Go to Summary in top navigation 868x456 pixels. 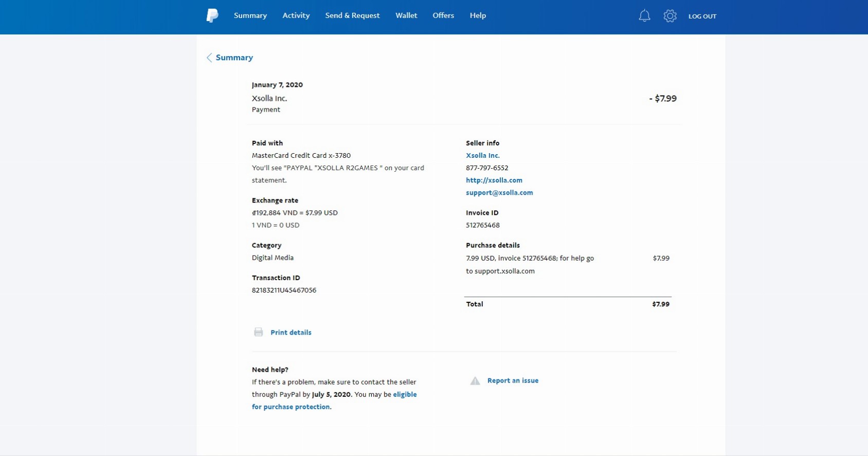click(250, 15)
